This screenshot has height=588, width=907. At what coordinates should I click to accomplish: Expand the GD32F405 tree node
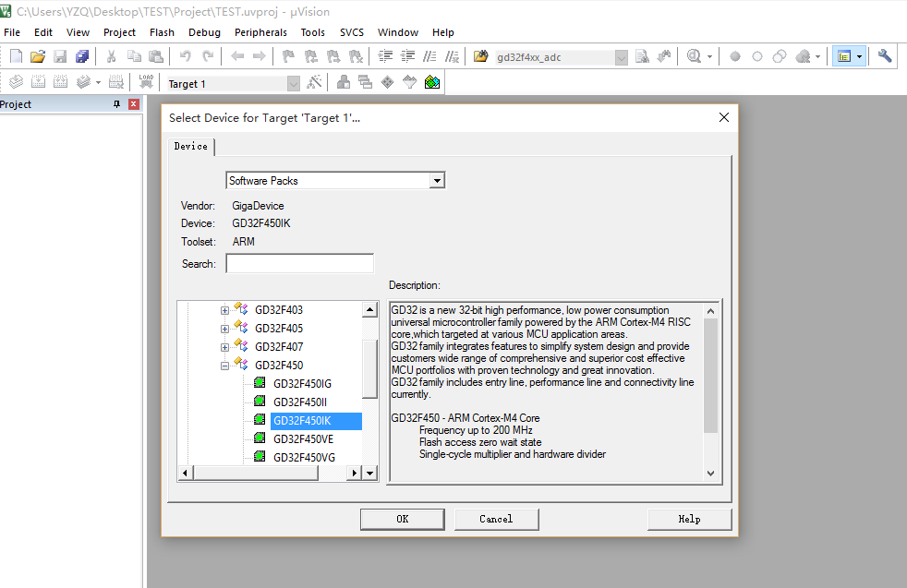coord(224,329)
